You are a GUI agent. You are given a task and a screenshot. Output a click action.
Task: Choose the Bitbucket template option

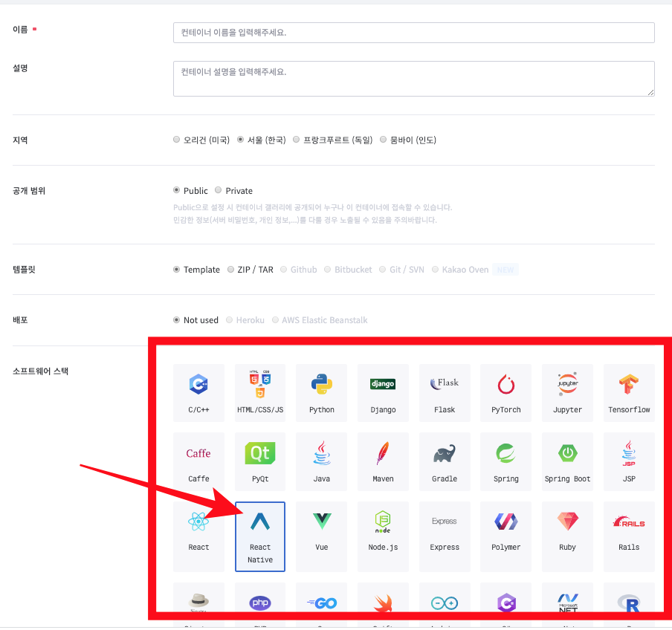[327, 269]
